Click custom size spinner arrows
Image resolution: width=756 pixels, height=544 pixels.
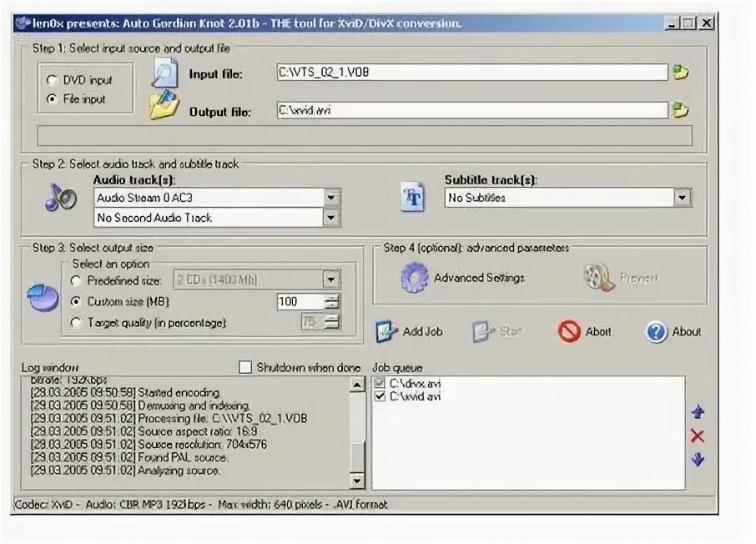[x=332, y=301]
